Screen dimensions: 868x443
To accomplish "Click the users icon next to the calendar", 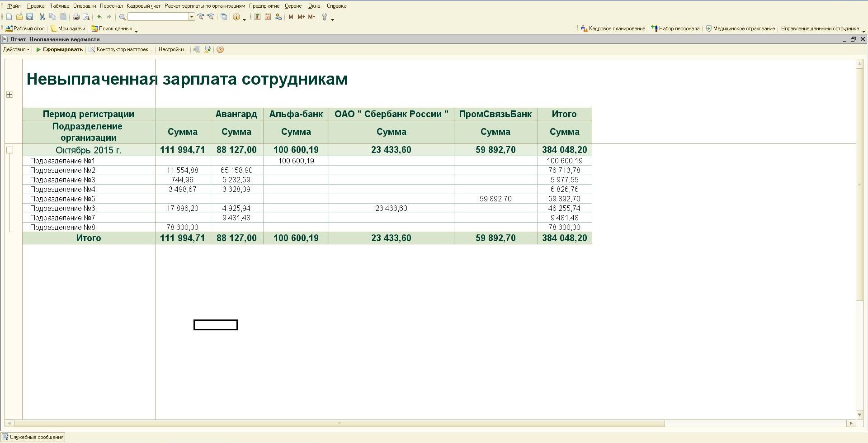I will tap(278, 17).
